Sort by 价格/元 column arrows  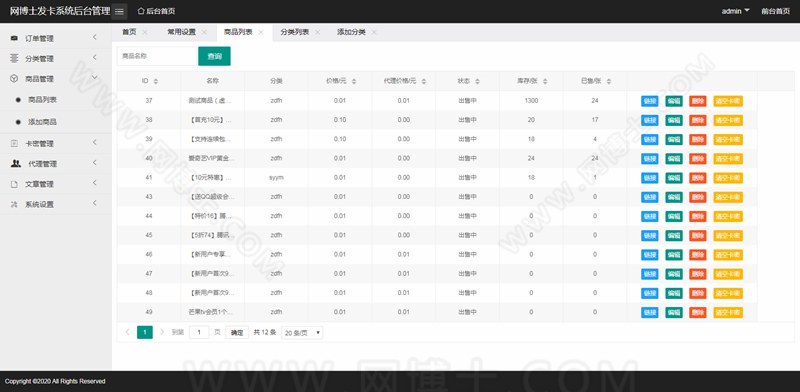(354, 81)
